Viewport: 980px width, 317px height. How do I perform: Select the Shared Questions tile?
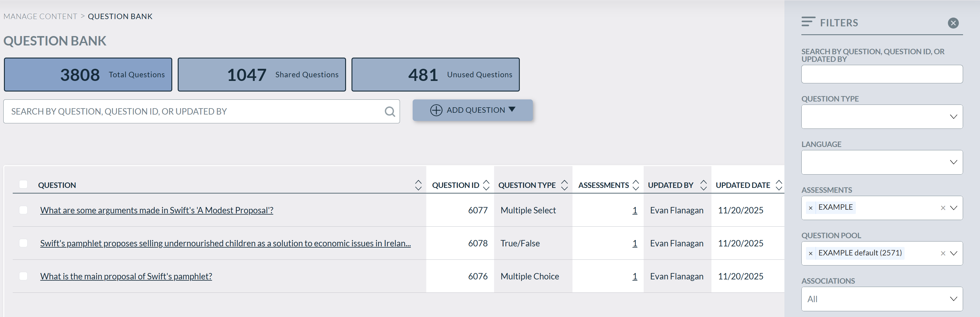[261, 75]
